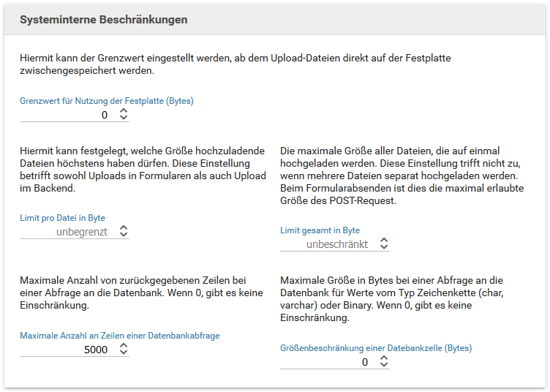Click the description starting 'Maximale Größe in Bytes'
Viewport: 550px width, 392px height.
click(x=392, y=299)
